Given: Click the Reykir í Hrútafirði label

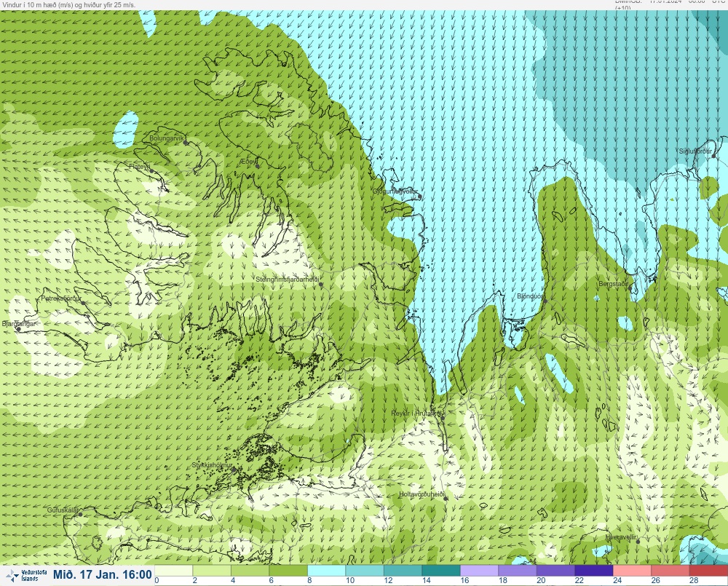Looking at the screenshot, I should point(416,413).
